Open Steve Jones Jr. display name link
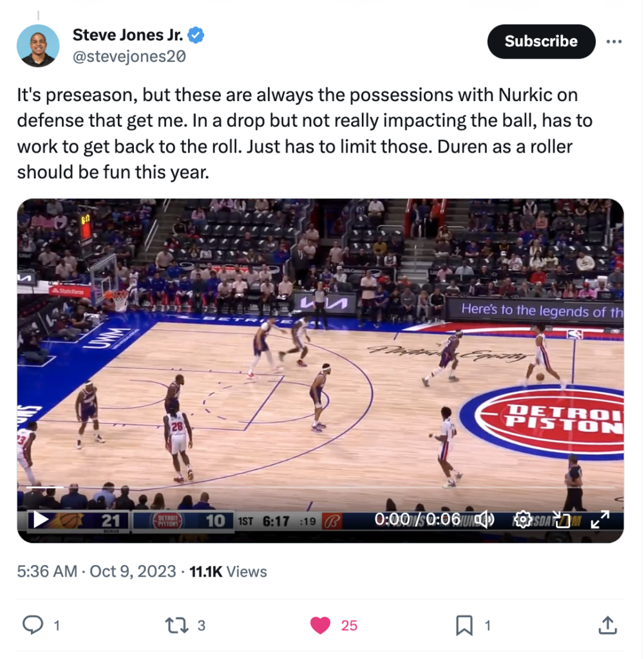Image resolution: width=644 pixels, height=659 pixels. 128,35
